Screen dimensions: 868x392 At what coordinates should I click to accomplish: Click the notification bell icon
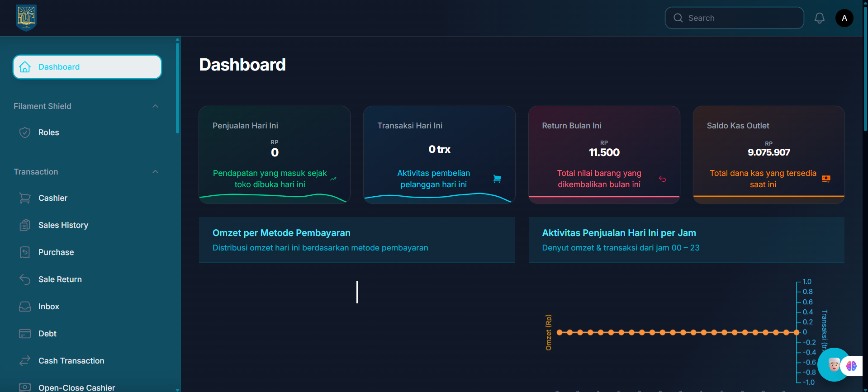click(x=819, y=18)
